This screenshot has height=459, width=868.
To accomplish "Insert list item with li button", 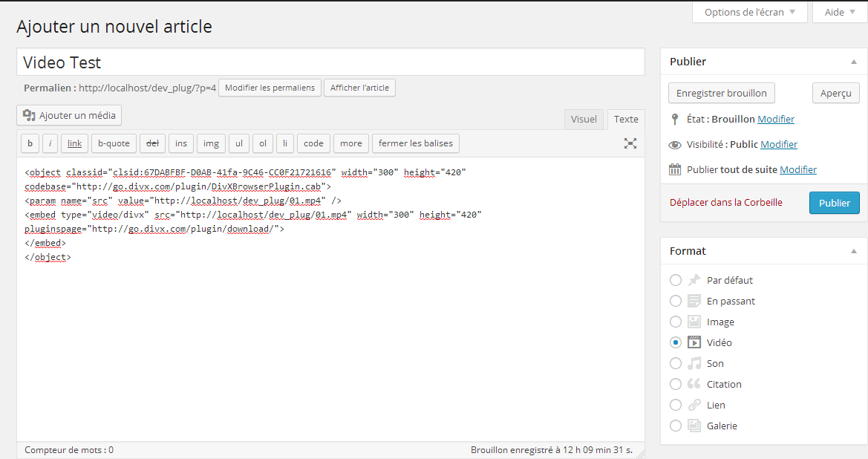I will coord(285,143).
